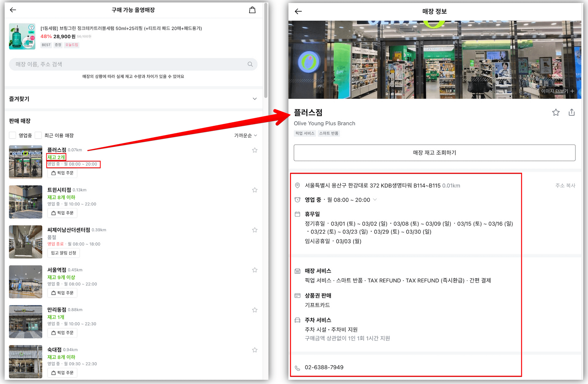Viewport: 588px width, 384px height.
Task: Check the 영업중 filter box
Action: (x=13, y=135)
